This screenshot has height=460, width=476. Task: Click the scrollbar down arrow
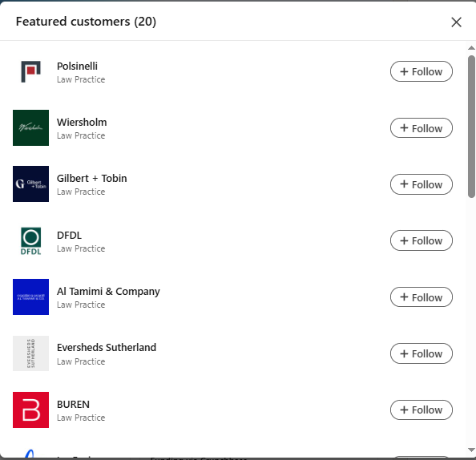coord(471,450)
